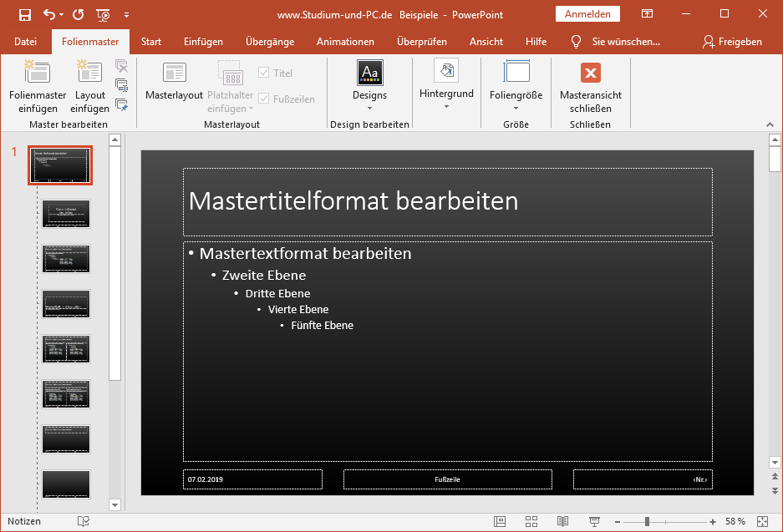Viewport: 783px width, 532px height.
Task: Open the Datei tab
Action: (x=25, y=42)
